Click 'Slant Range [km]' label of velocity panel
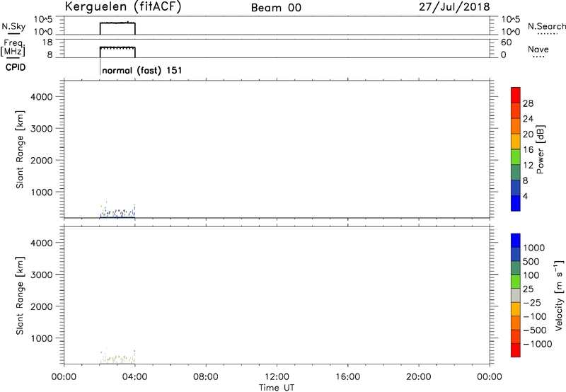Viewport: 566px width, 392px height. tap(20, 296)
